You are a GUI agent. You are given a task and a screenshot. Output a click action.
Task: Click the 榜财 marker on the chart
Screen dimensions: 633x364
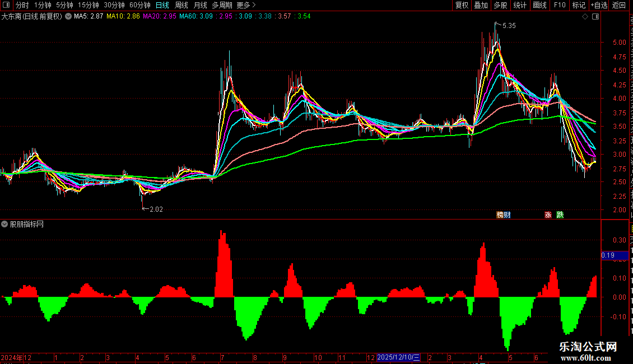click(504, 214)
